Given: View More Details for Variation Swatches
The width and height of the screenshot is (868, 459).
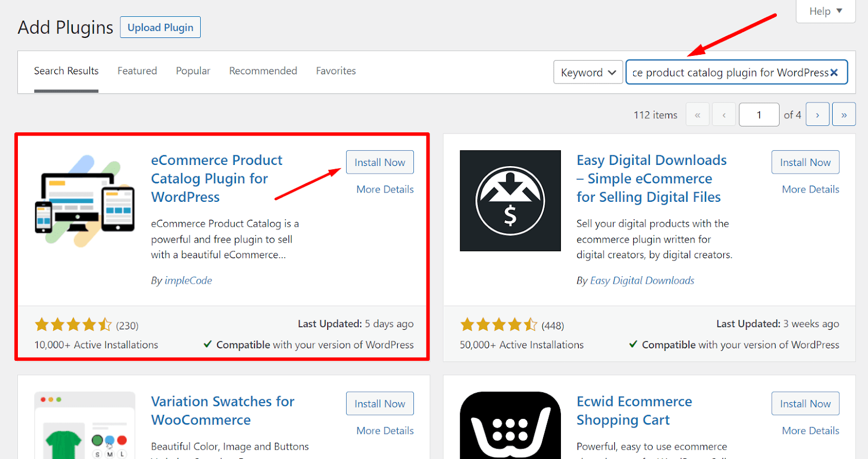Looking at the screenshot, I should pyautogui.click(x=385, y=431).
